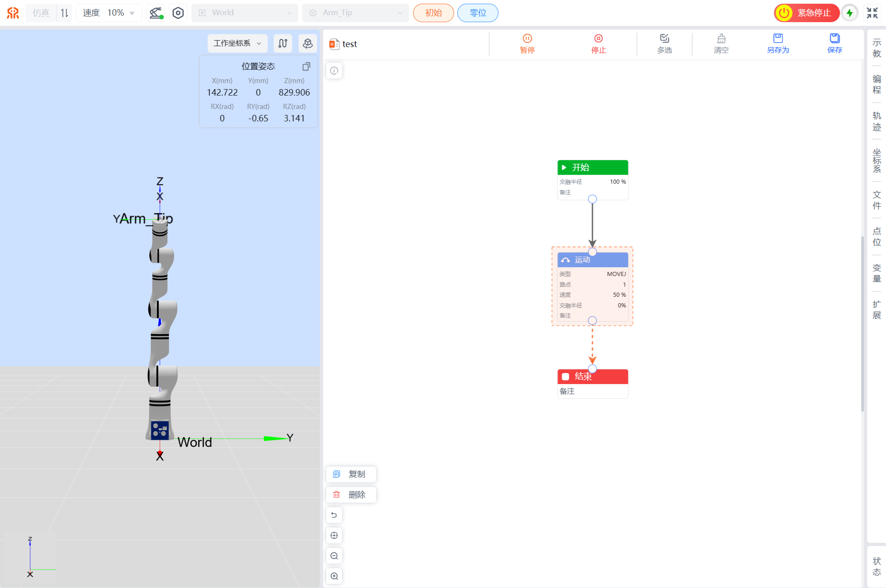Viewport: 886px width, 588px height.
Task: Toggle the green lightning power button
Action: click(x=850, y=13)
